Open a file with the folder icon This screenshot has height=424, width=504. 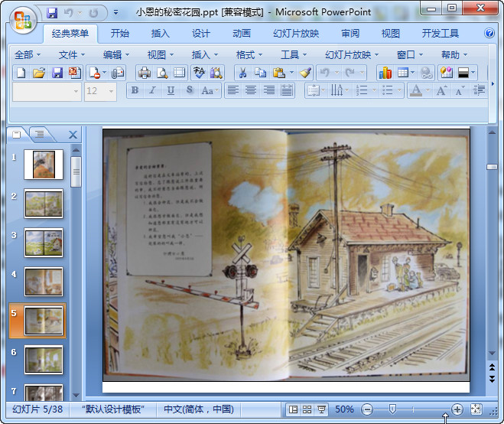[39, 73]
